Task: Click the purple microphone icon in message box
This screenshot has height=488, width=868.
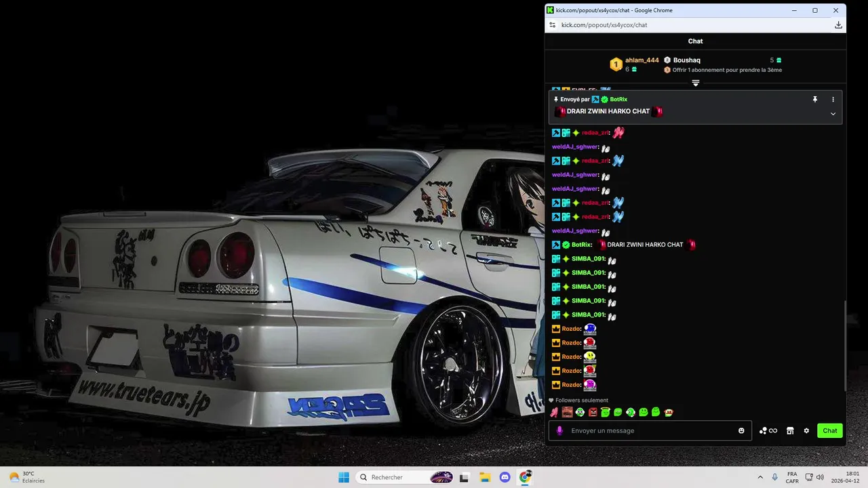Action: tap(559, 430)
